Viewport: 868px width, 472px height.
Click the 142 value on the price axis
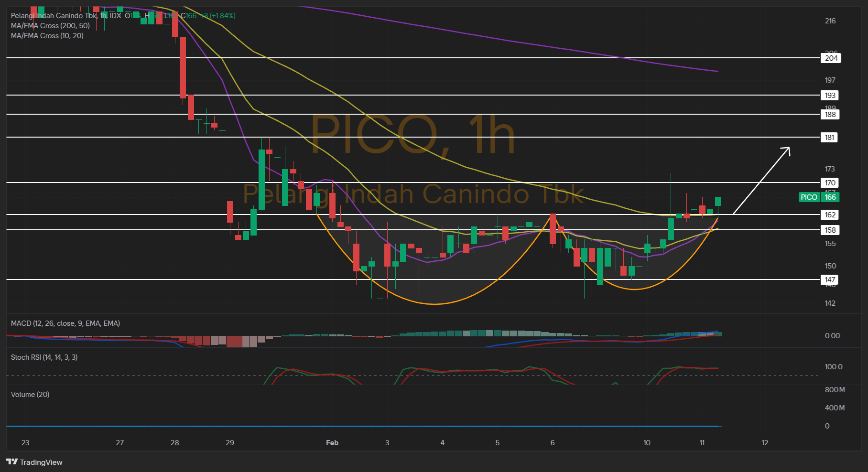point(830,303)
